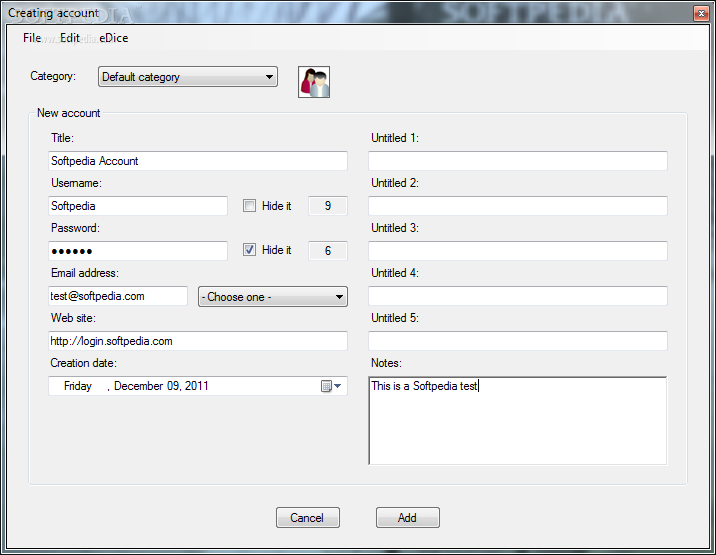Click the Untitled 4 input field
The width and height of the screenshot is (716, 555).
point(518,296)
